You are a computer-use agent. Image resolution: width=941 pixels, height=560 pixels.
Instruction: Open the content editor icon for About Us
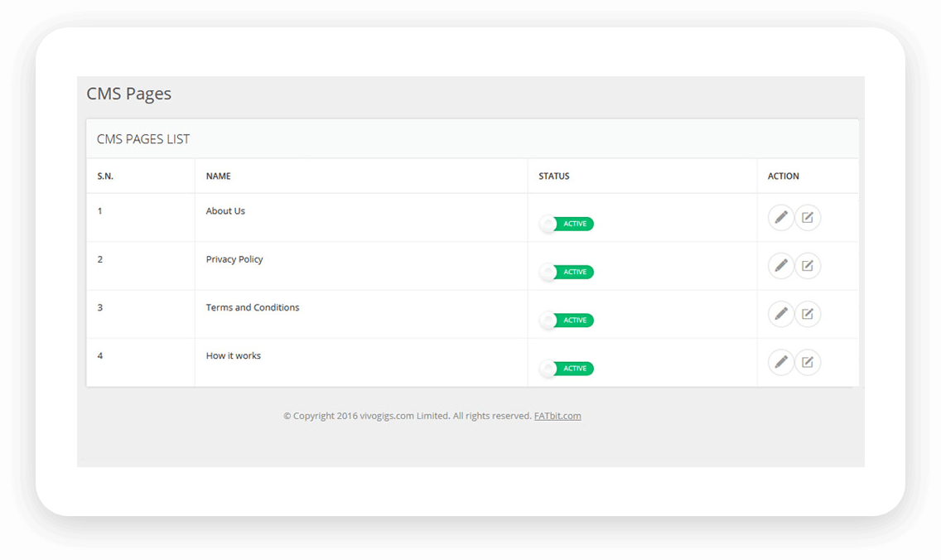coord(808,217)
